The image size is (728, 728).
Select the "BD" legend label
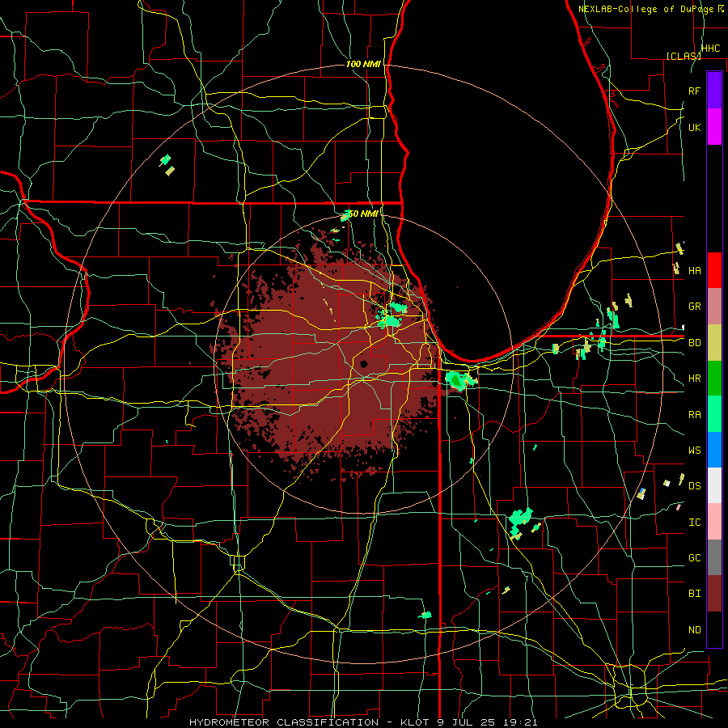pos(695,342)
